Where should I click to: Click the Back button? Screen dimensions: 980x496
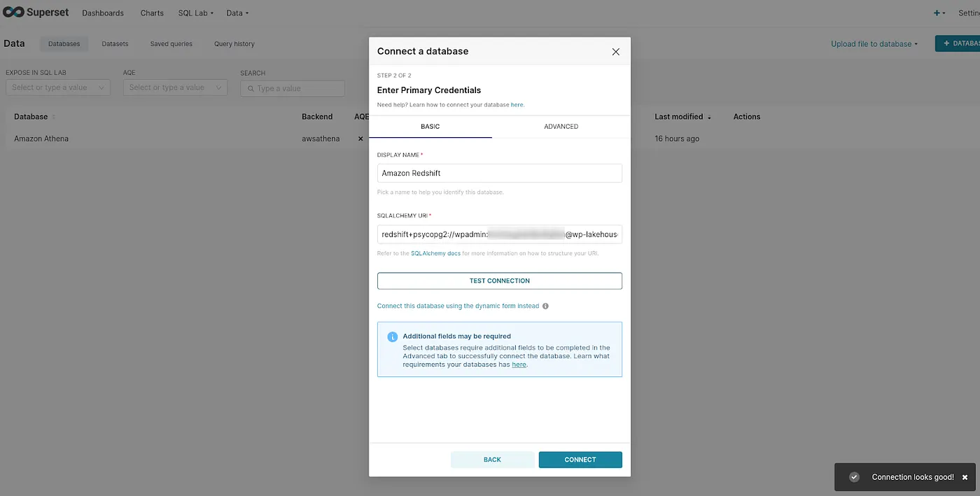493,460
